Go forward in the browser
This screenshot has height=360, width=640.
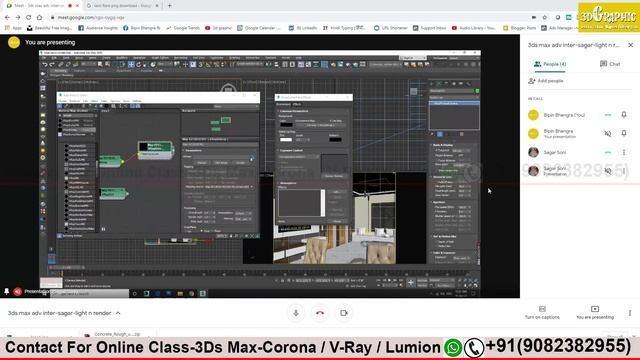pos(18,18)
